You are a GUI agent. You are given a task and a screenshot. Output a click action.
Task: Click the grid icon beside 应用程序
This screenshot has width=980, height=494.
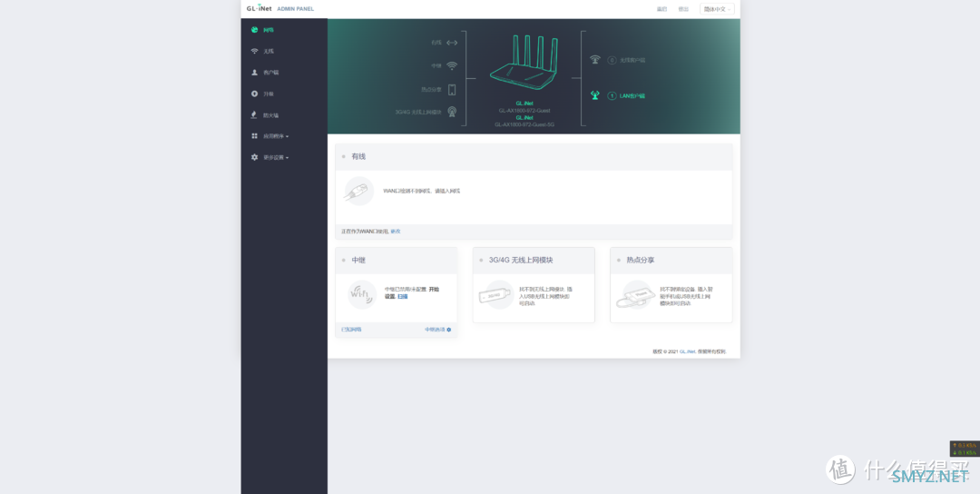[x=254, y=135]
